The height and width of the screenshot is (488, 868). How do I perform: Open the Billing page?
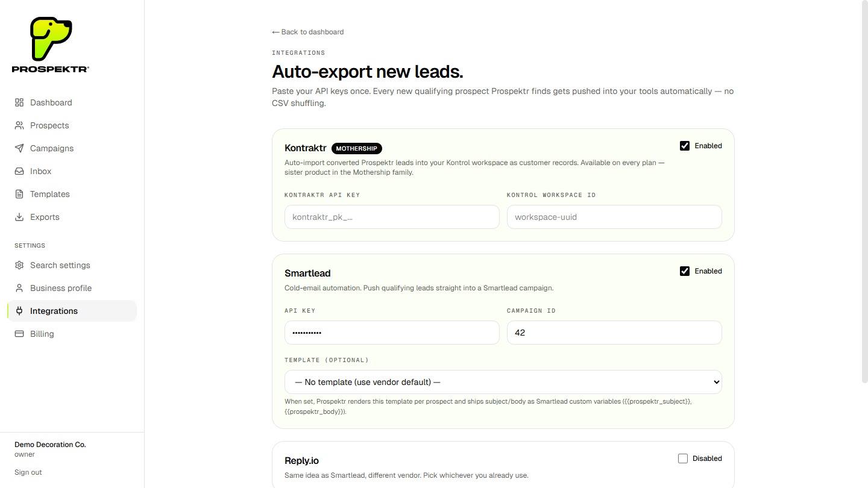pyautogui.click(x=72, y=334)
